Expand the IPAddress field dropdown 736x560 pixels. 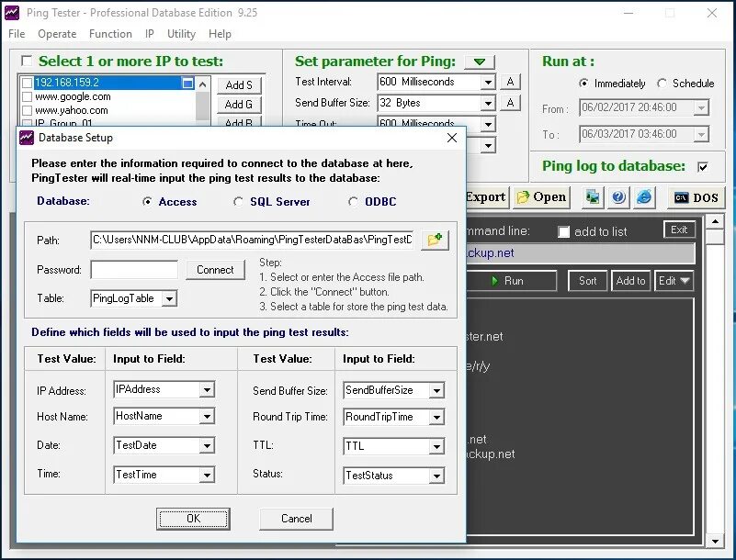pos(207,390)
